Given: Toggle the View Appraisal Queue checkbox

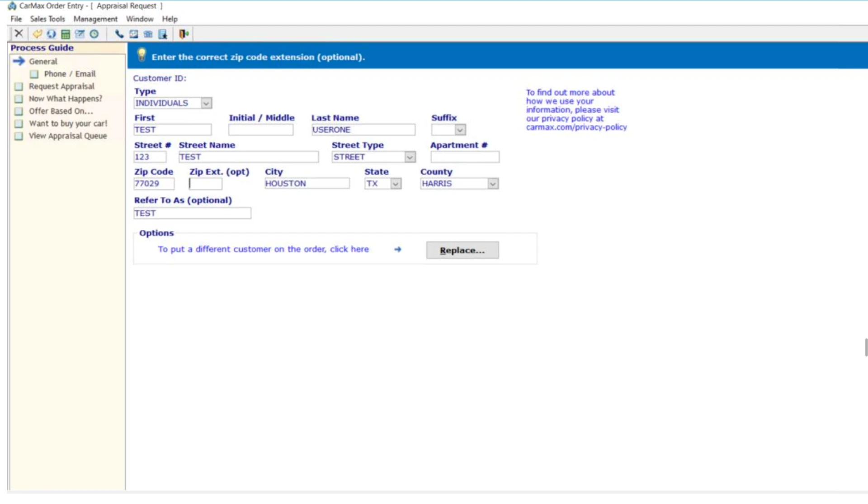Looking at the screenshot, I should [19, 136].
